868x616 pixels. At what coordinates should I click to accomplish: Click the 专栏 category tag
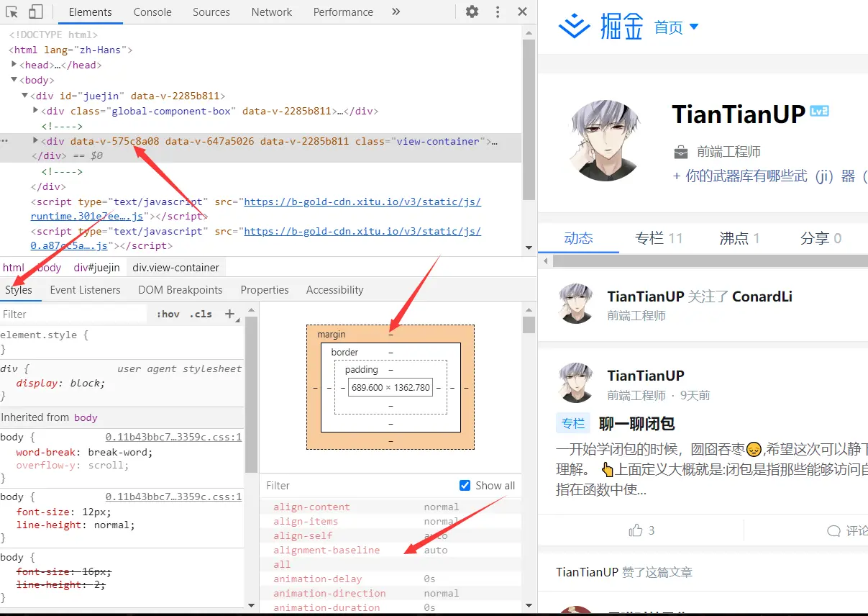pos(573,423)
